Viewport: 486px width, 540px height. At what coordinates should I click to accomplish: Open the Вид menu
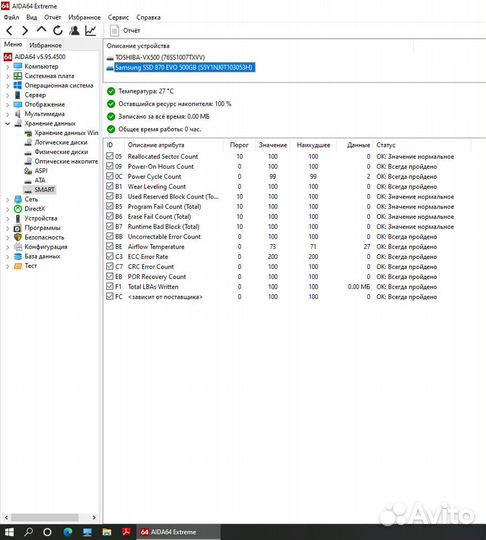pos(32,17)
